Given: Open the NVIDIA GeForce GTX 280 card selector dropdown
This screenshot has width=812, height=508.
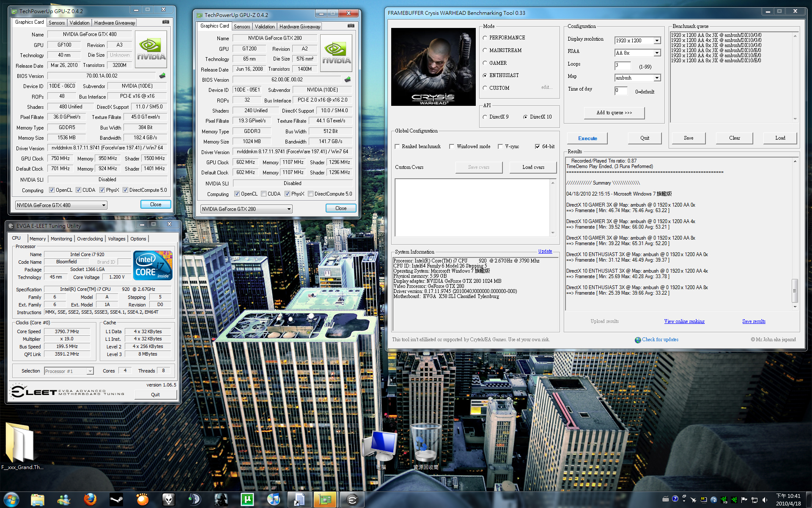Looking at the screenshot, I should 246,209.
